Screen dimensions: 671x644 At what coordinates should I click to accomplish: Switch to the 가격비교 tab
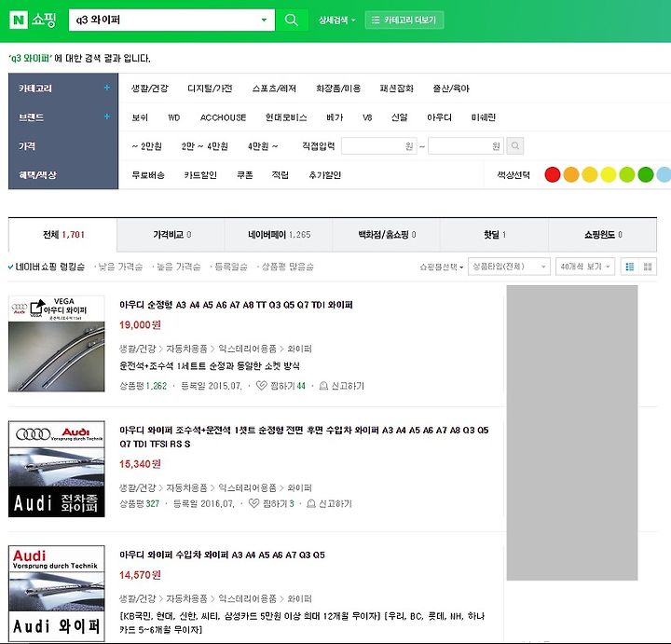171,235
